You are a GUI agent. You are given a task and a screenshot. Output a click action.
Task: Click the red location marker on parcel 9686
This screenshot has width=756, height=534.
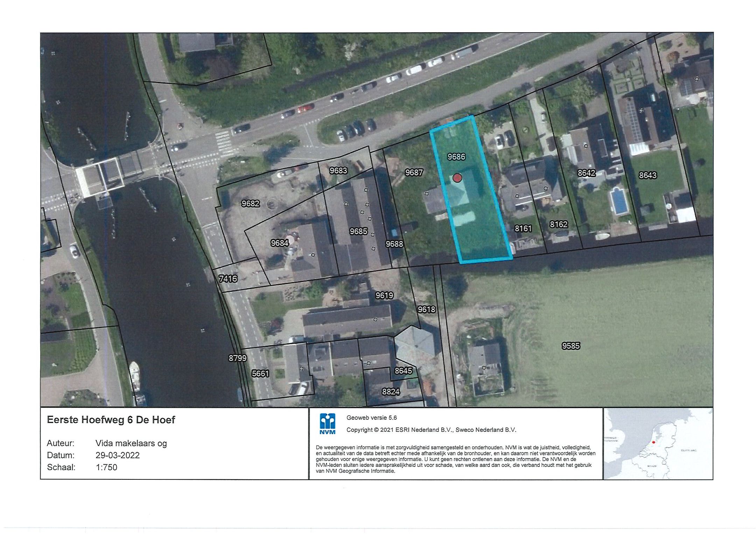pos(457,178)
